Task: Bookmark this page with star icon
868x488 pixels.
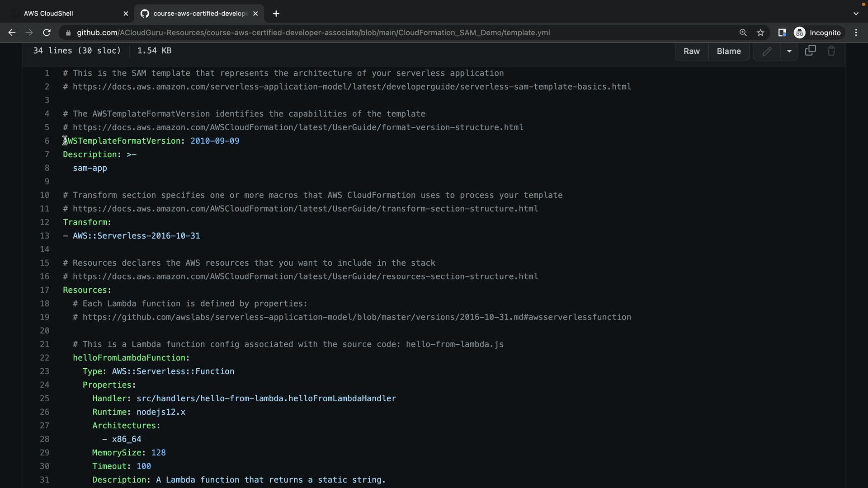Action: pos(760,33)
